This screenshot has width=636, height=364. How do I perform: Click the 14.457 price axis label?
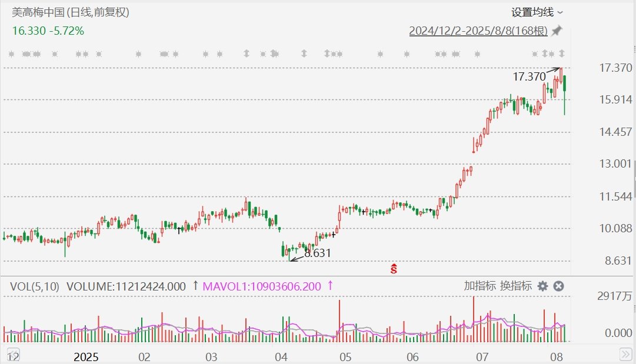pyautogui.click(x=616, y=132)
